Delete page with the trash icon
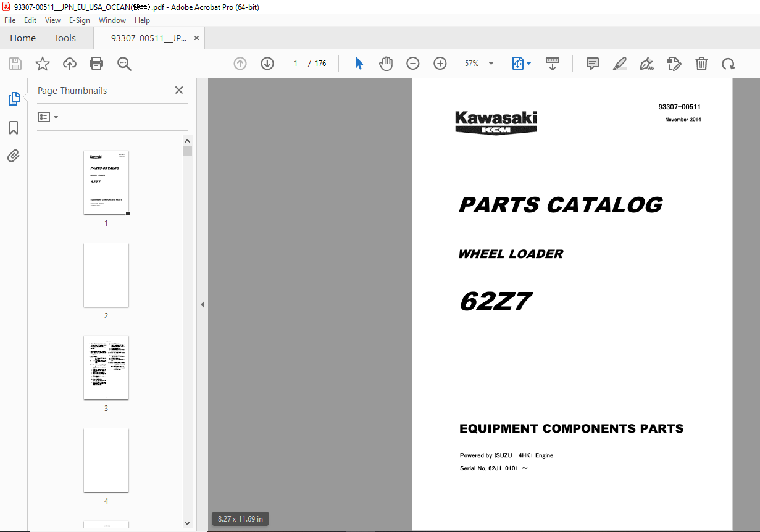The height and width of the screenshot is (532, 760). 701,64
